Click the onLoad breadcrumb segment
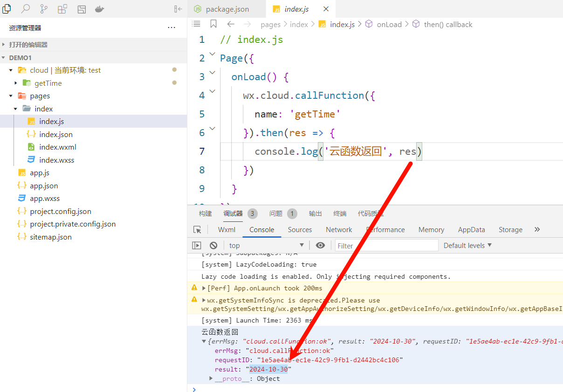Image resolution: width=563 pixels, height=392 pixels. (x=389, y=24)
